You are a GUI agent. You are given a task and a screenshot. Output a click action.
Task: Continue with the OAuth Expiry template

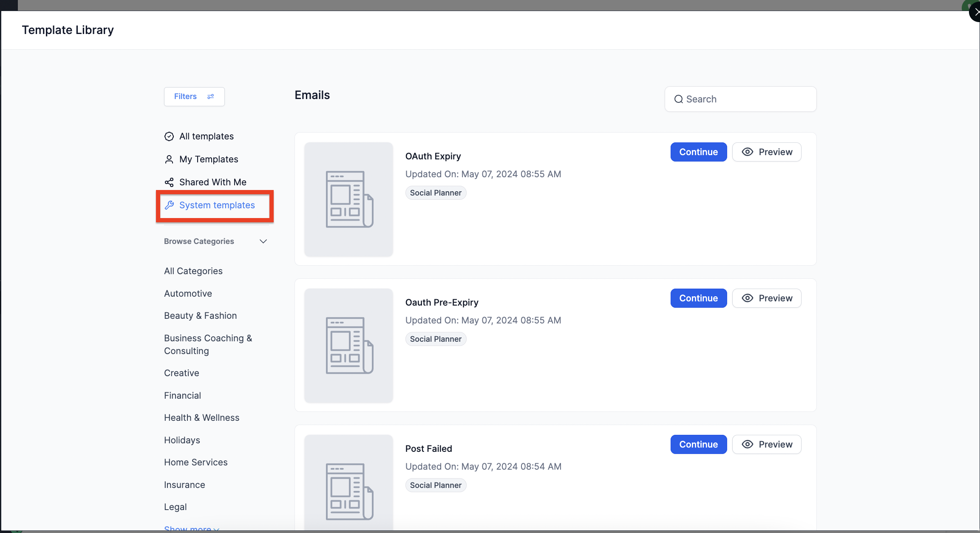698,152
